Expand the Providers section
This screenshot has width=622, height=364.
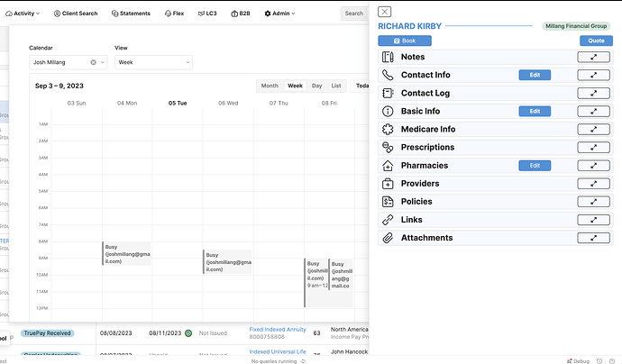593,184
